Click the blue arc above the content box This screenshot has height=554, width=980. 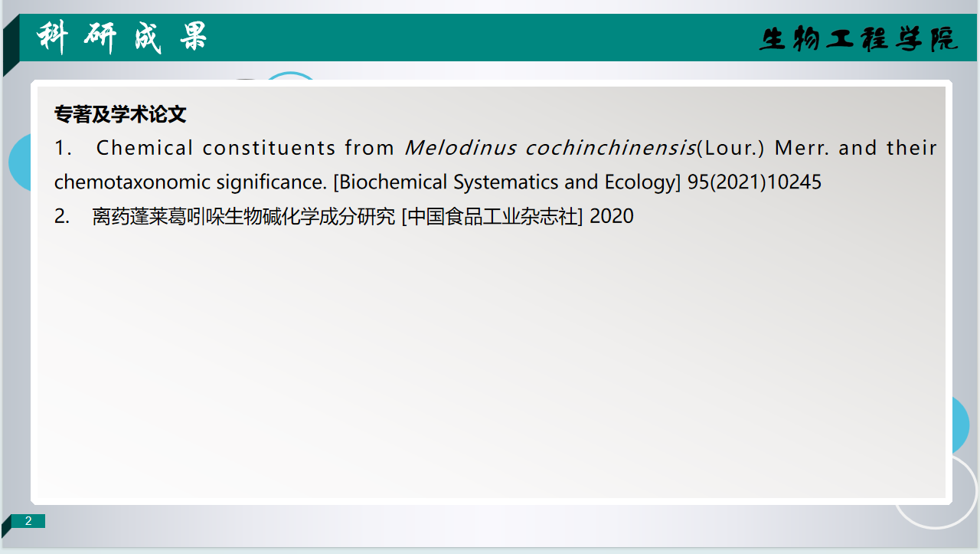[291, 75]
